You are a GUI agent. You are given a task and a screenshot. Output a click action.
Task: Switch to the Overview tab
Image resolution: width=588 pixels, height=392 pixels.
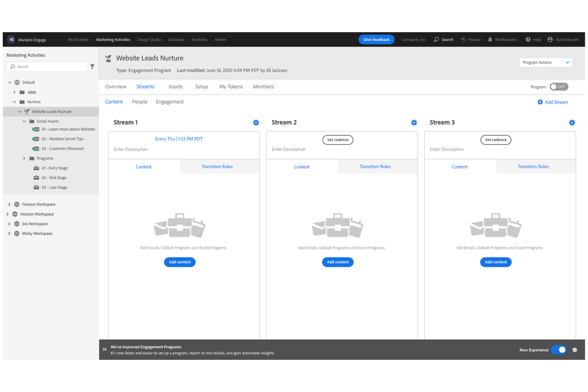[116, 87]
